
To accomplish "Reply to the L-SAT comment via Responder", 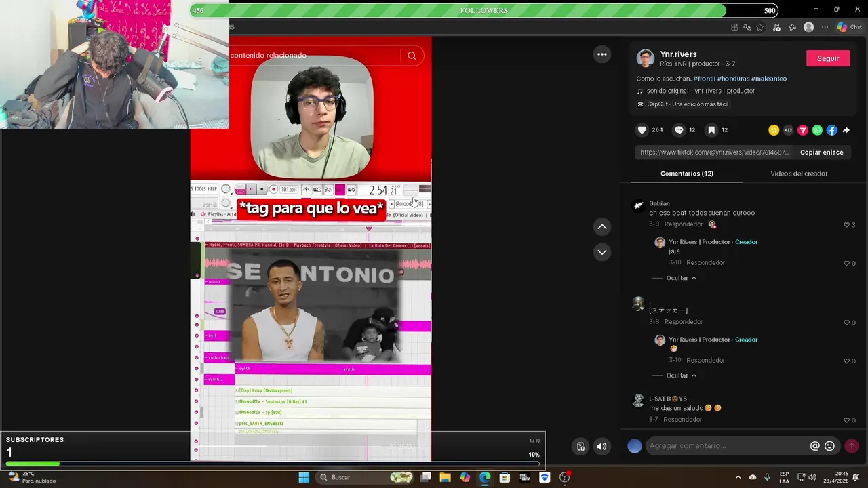I will pos(683,420).
